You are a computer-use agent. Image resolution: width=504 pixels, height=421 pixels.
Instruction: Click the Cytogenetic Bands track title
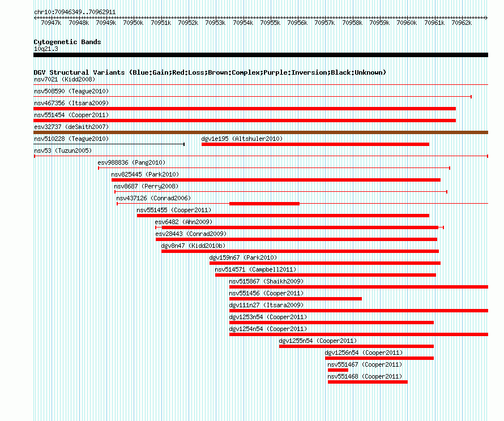click(x=67, y=42)
